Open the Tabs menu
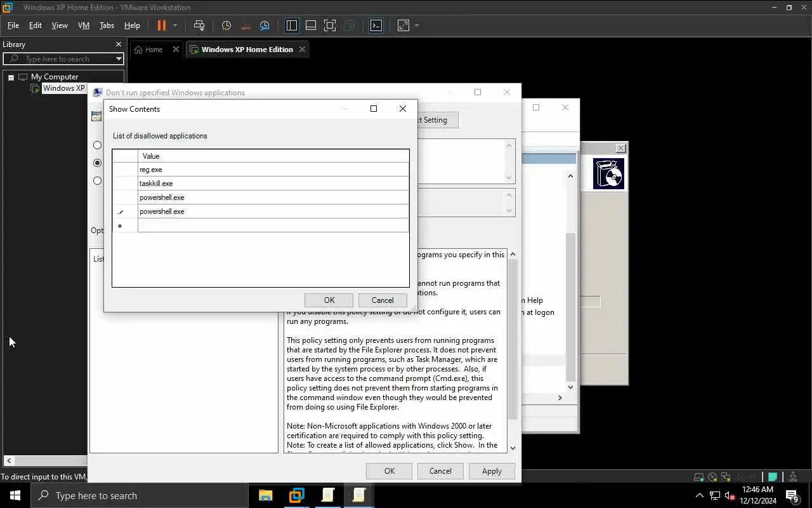The width and height of the screenshot is (812, 508). click(107, 25)
